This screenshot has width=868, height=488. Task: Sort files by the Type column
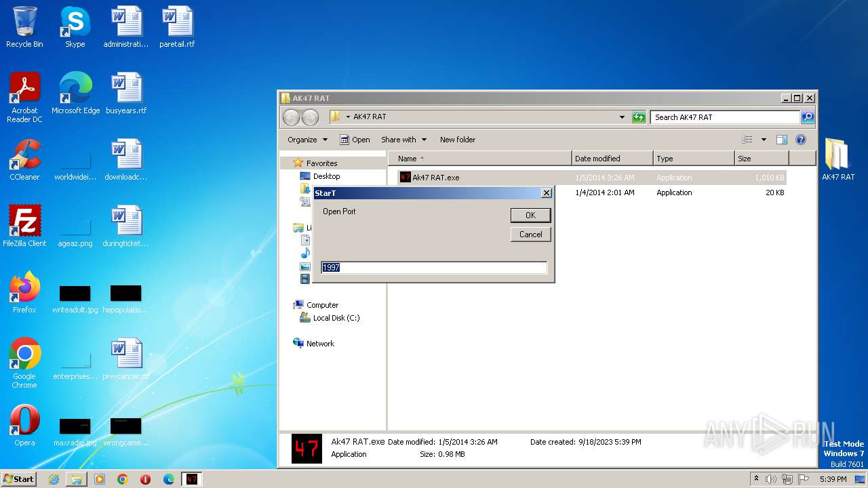(694, 159)
